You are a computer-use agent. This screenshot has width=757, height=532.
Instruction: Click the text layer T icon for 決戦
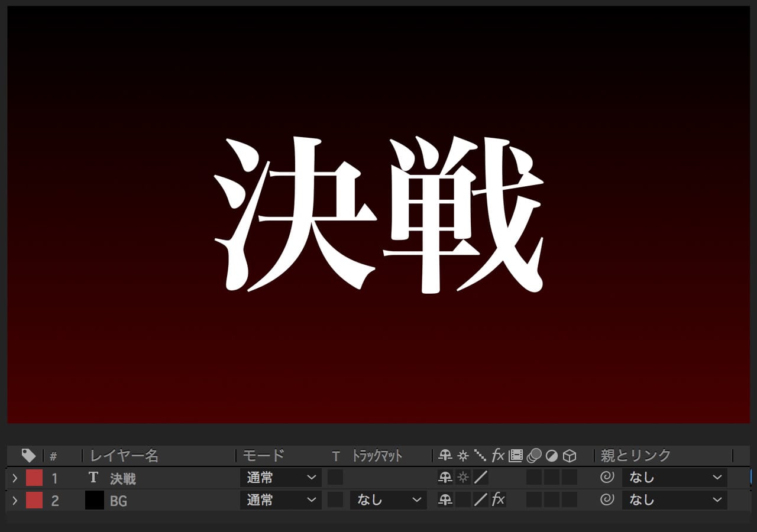93,478
